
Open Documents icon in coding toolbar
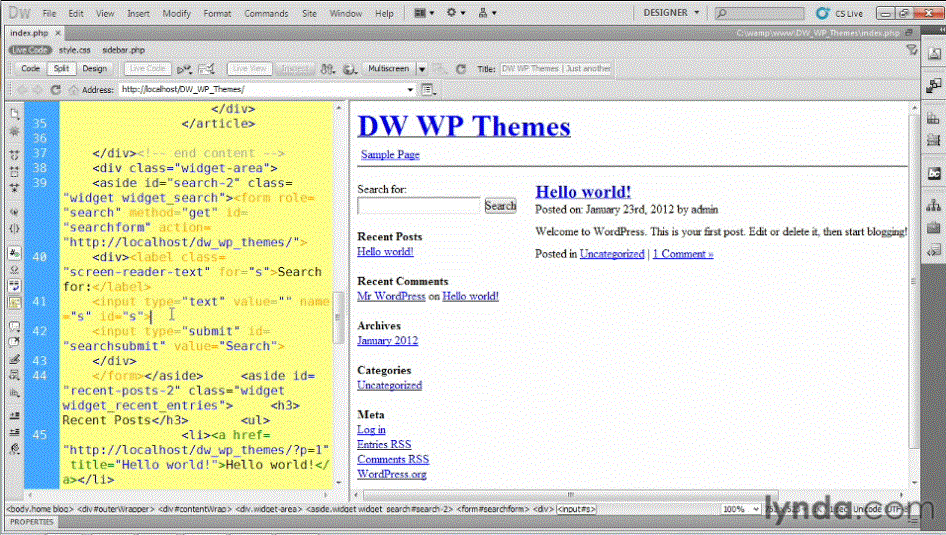coord(14,113)
